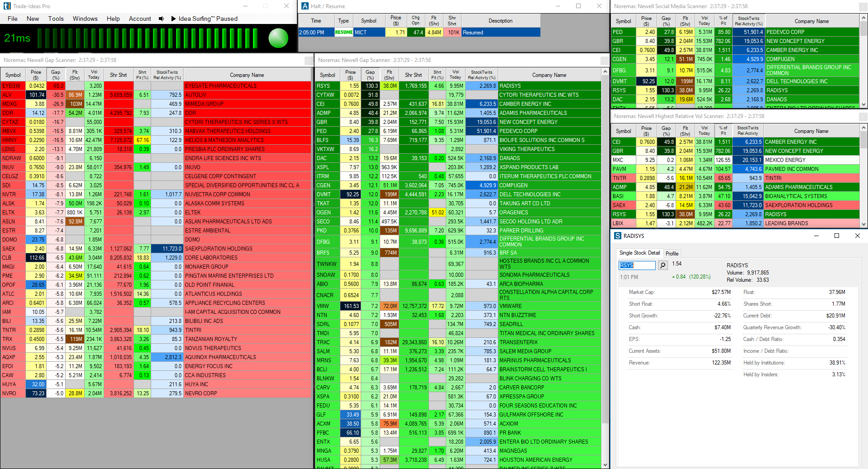This screenshot has width=868, height=469.
Task: Select ALV symbol in left Gap Scanner
Action: 7,95
